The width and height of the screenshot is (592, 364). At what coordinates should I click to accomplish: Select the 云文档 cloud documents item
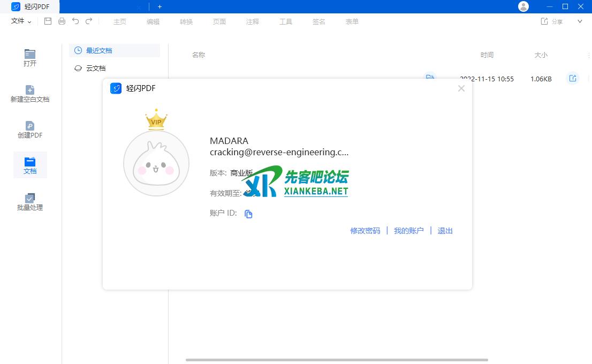coord(96,69)
